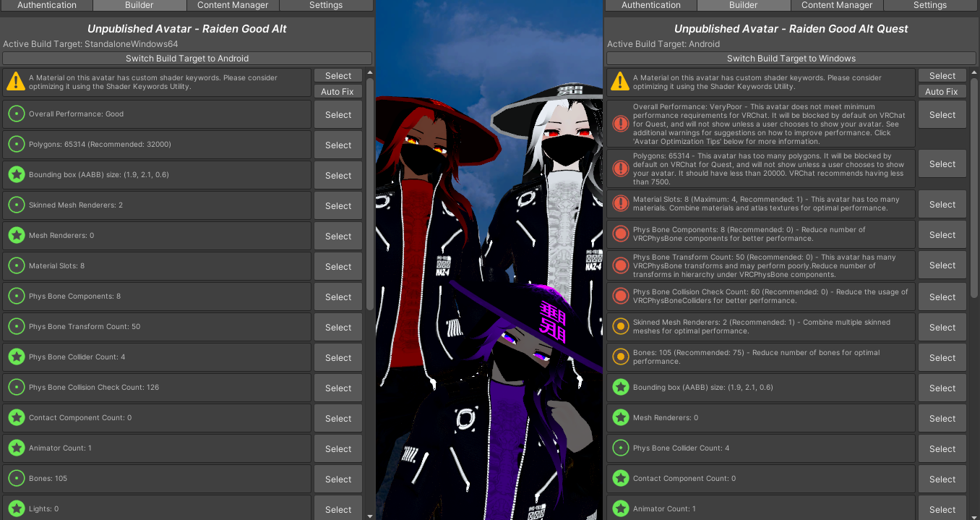Click circle icon beside Bones: 105 in left panel
Image resolution: width=980 pixels, height=520 pixels.
click(16, 478)
